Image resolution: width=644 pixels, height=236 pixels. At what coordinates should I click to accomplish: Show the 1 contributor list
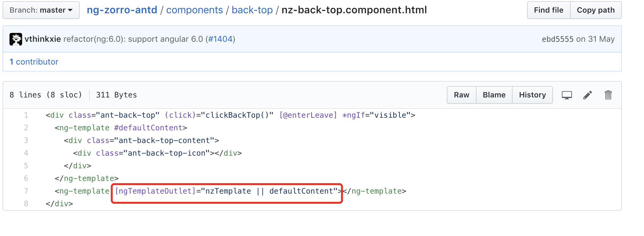click(34, 62)
